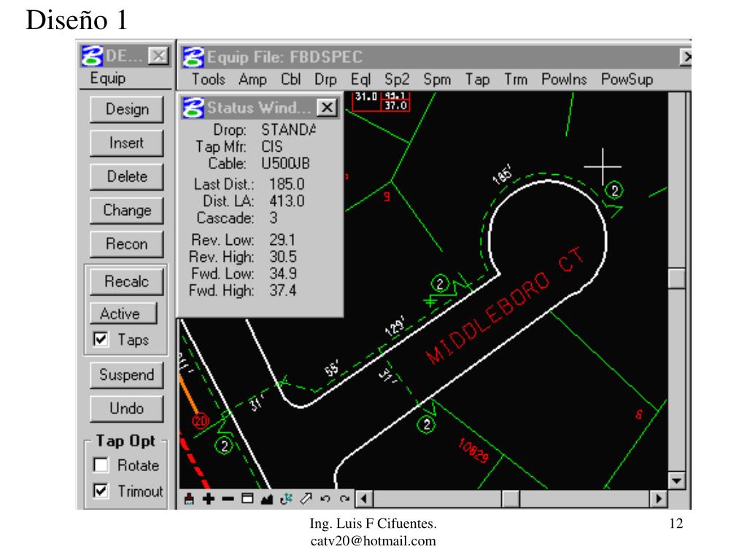
Task: Open the Equip menu
Action: [x=108, y=78]
